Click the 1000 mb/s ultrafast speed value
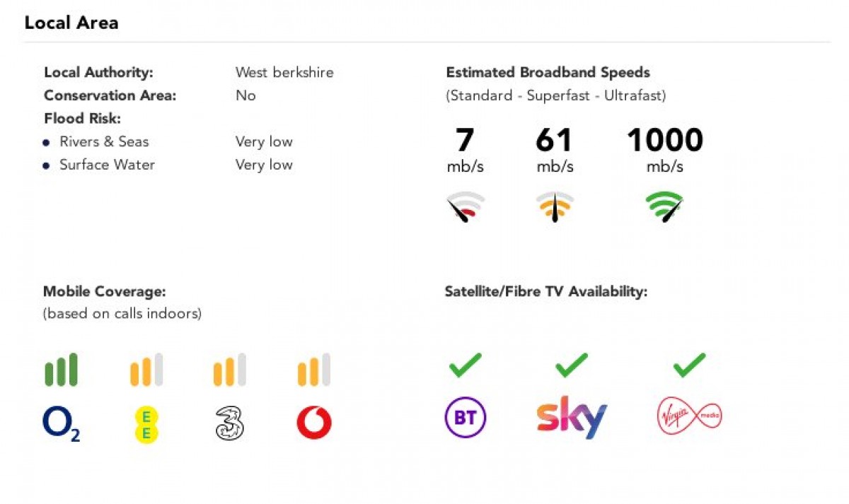This screenshot has width=849, height=504. [x=664, y=141]
